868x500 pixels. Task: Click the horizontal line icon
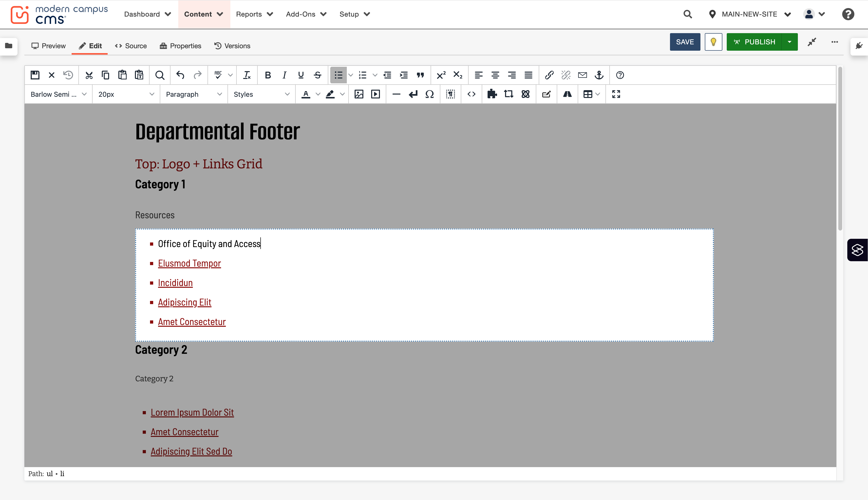396,94
